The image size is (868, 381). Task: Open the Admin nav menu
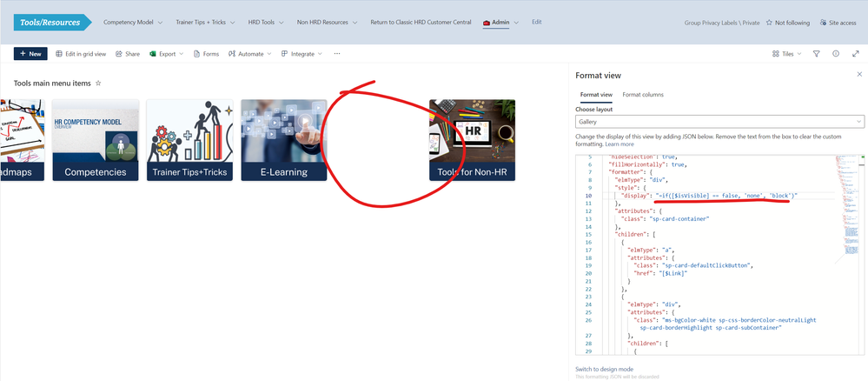coord(500,23)
